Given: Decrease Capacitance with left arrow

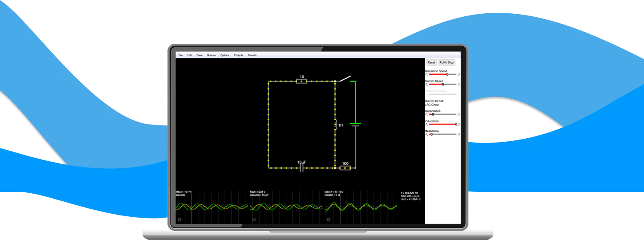Looking at the screenshot, I should coord(427,114).
